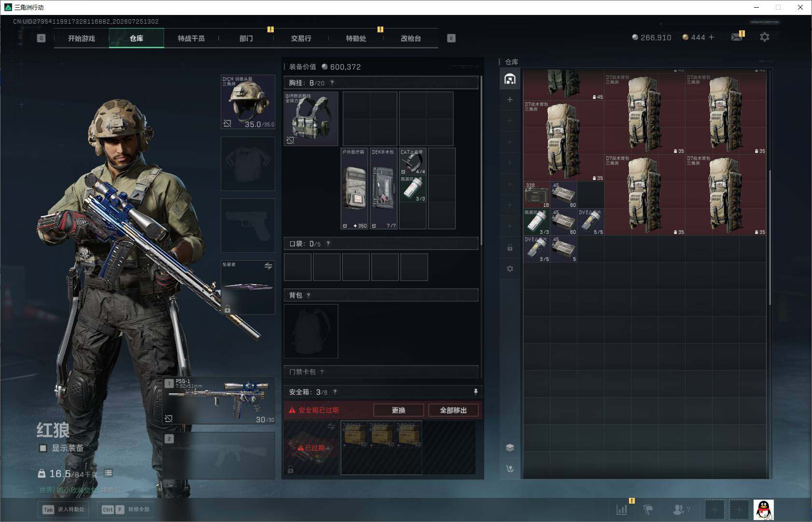Switch to the 交易行 trading tab
Screen dimensions: 812x522
301,38
